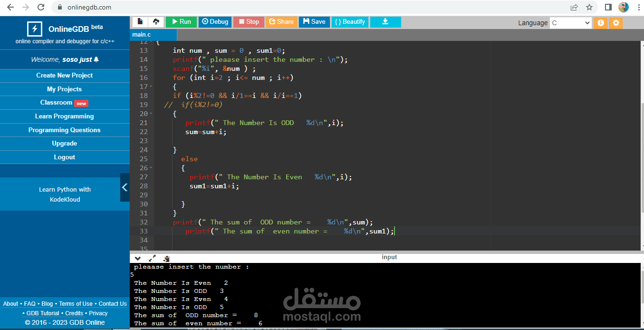This screenshot has height=330, width=644.
Task: Open My Projects
Action: click(65, 89)
